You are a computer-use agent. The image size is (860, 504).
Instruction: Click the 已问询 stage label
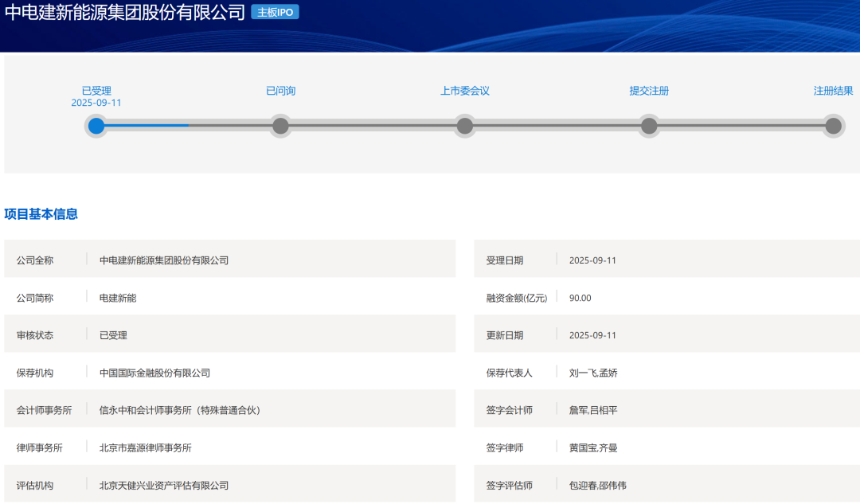pyautogui.click(x=280, y=91)
